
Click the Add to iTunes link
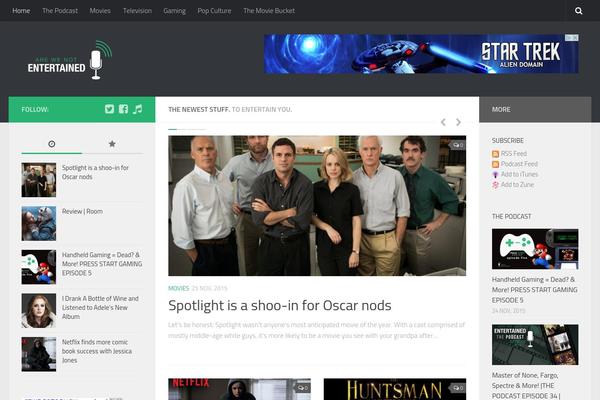tap(519, 174)
